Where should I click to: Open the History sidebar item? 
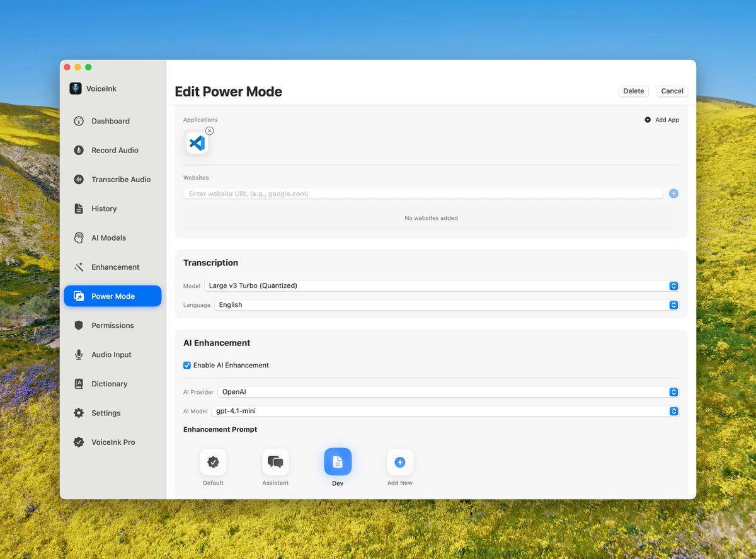113,209
